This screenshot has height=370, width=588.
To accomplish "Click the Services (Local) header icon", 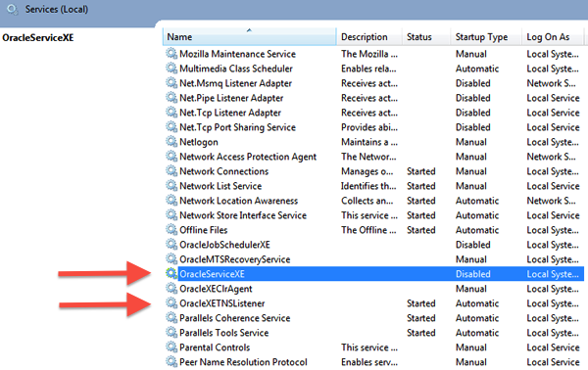I will tap(13, 9).
